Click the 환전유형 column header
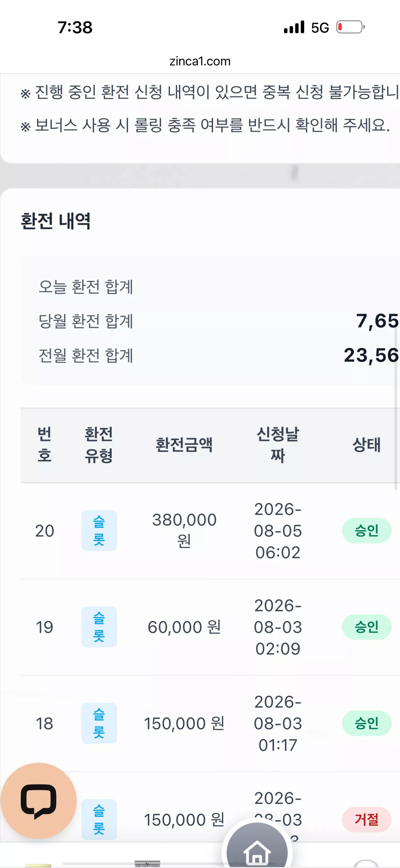The image size is (400, 868). click(98, 445)
